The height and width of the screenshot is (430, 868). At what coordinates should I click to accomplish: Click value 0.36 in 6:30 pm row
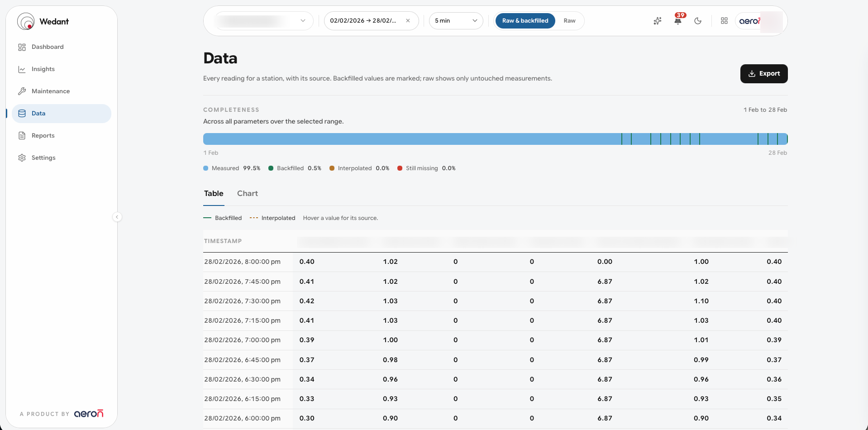(x=774, y=379)
